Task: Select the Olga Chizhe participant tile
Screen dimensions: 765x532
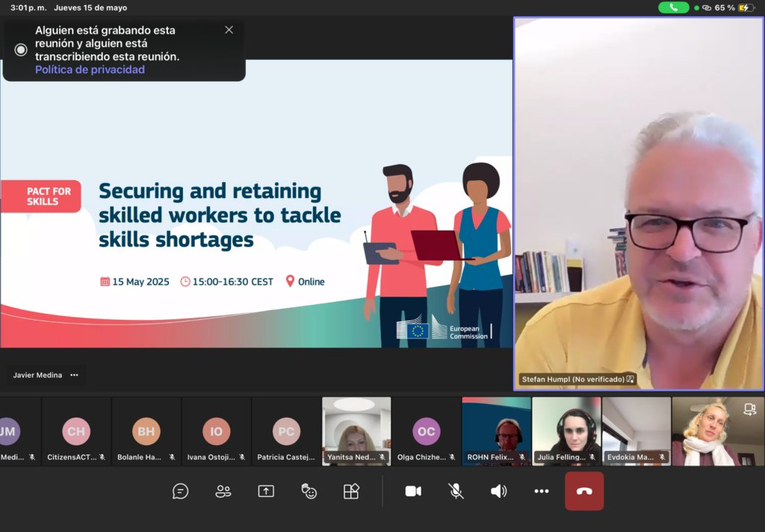Action: pyautogui.click(x=426, y=431)
